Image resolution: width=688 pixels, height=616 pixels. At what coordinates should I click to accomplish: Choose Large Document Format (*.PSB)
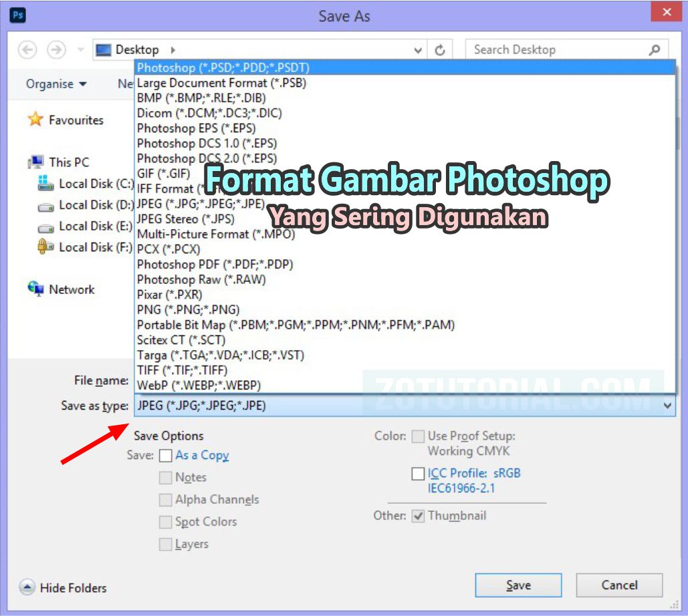(405, 83)
